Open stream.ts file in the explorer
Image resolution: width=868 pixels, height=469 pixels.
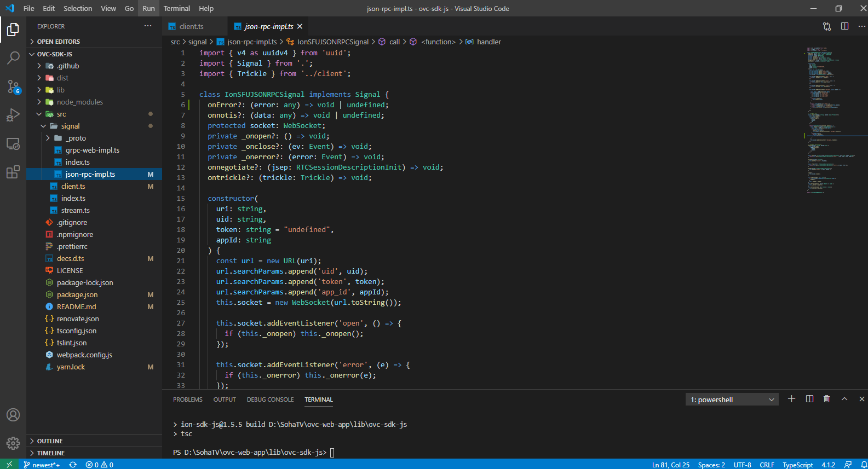(94, 210)
